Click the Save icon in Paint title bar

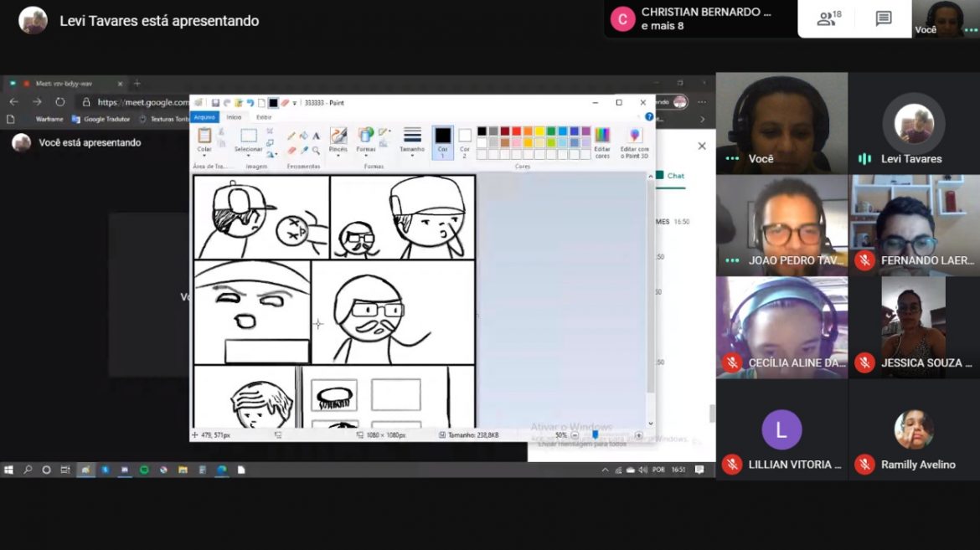point(215,103)
